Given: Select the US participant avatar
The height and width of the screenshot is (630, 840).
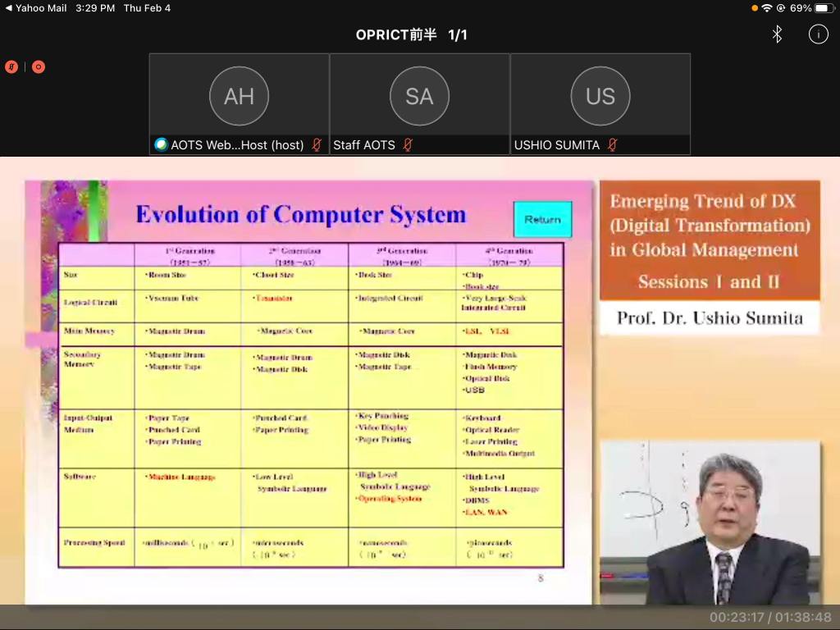Looking at the screenshot, I should [600, 97].
